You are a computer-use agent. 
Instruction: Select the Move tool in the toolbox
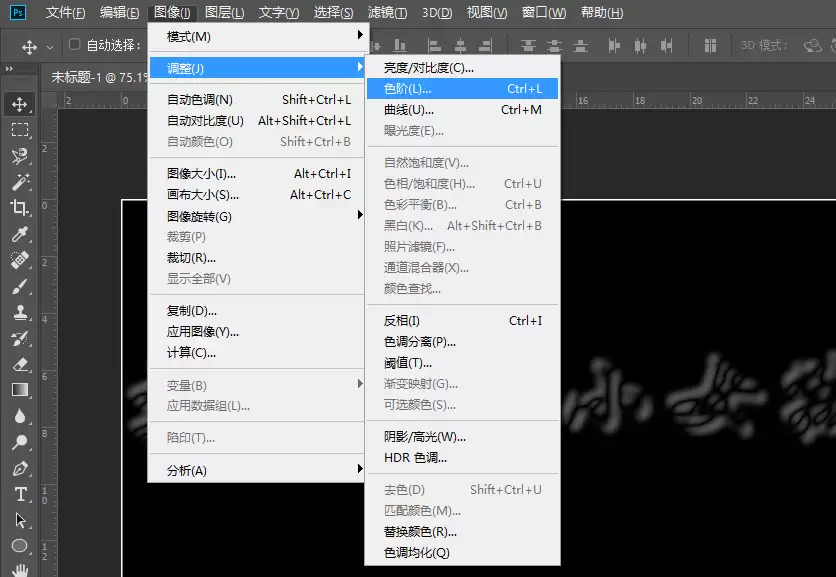[20, 104]
